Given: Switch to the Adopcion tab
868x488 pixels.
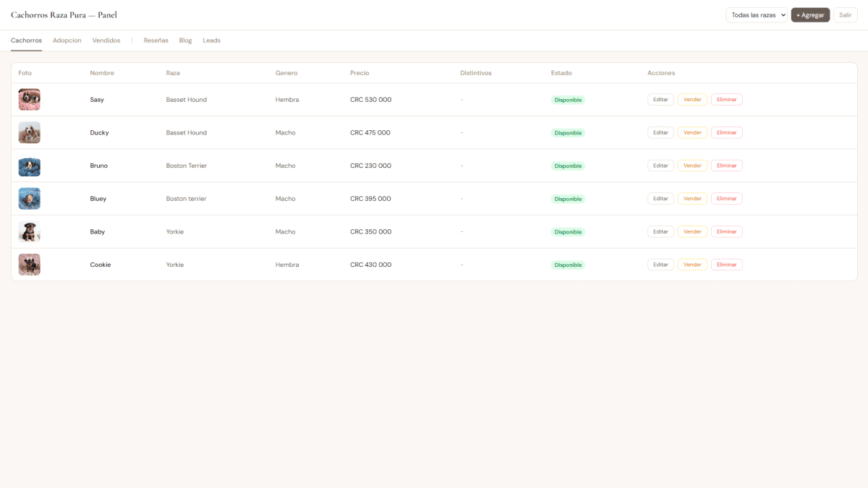Looking at the screenshot, I should [x=67, y=40].
